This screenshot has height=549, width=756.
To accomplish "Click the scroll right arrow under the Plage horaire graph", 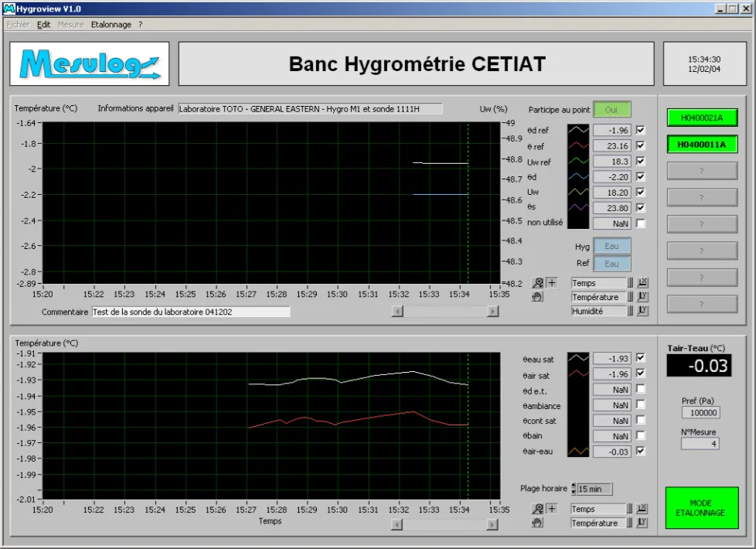I will click(x=492, y=524).
